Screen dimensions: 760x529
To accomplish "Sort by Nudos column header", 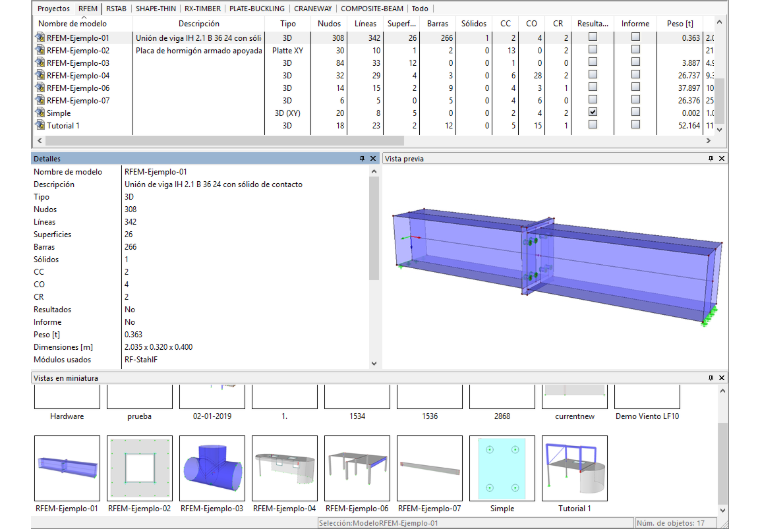I will pos(329,23).
